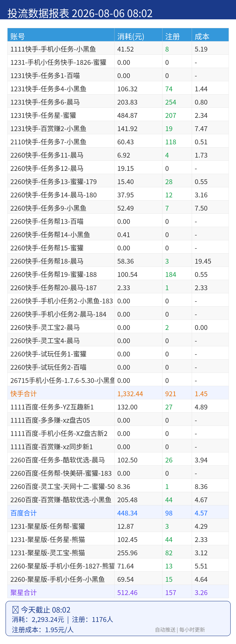Select account 1111百度-任务多-YZ互趣新1
This screenshot has width=236, height=644.
tap(52, 407)
